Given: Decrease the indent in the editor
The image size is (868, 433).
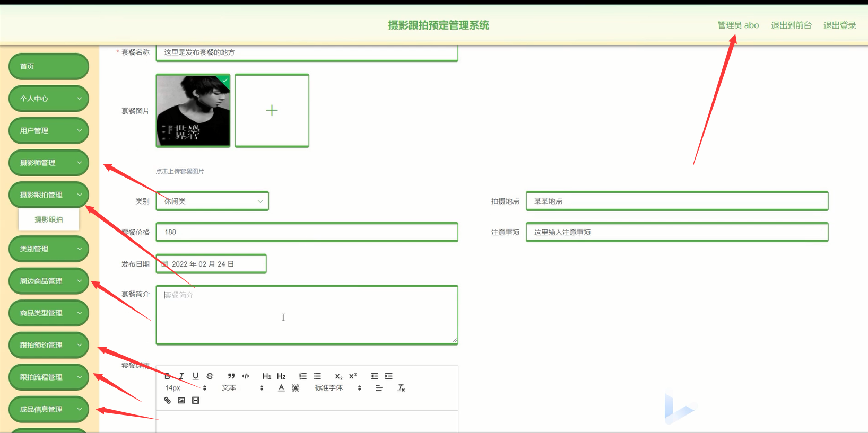Looking at the screenshot, I should 375,376.
